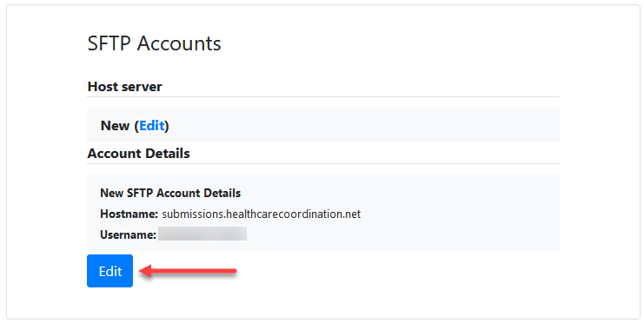Click the Account Details section heading
The width and height of the screenshot is (644, 323).
(x=139, y=154)
